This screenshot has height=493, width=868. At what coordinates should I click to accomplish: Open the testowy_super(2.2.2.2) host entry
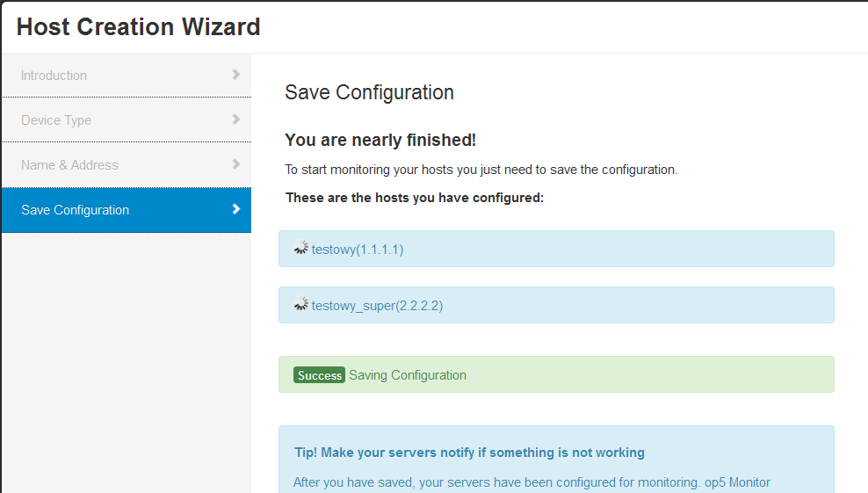pos(377,306)
